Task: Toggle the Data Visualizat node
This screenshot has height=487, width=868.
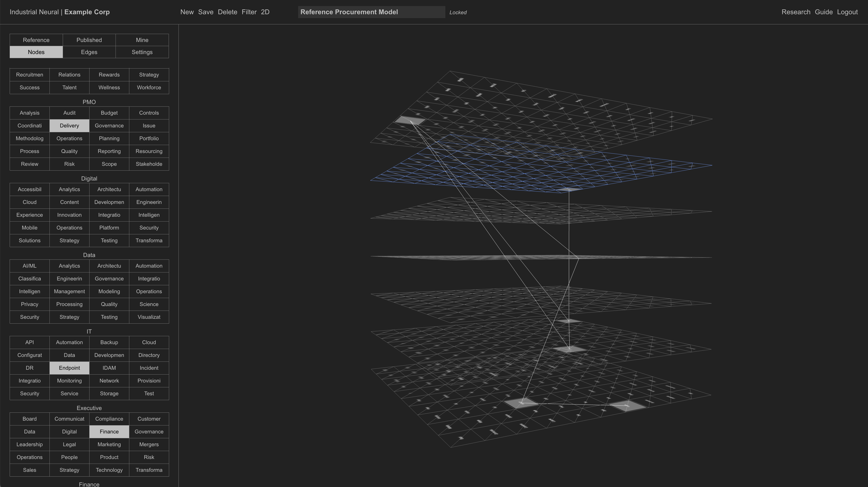Action: (x=149, y=317)
